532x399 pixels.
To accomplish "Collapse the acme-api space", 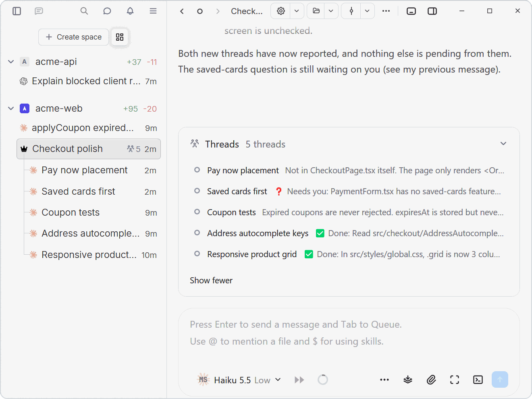I will click(x=11, y=62).
